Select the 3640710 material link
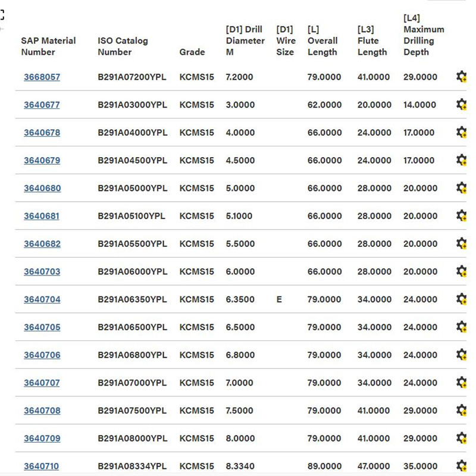The image size is (476, 476). [42, 466]
